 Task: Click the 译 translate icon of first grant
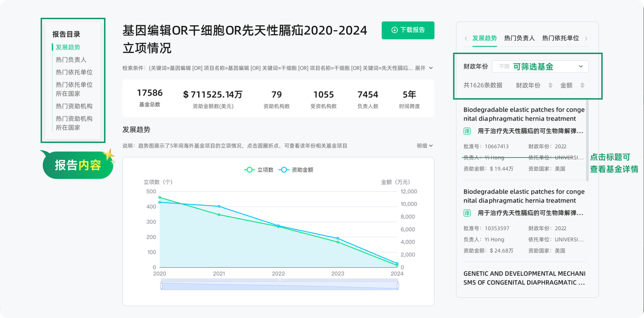tap(467, 131)
